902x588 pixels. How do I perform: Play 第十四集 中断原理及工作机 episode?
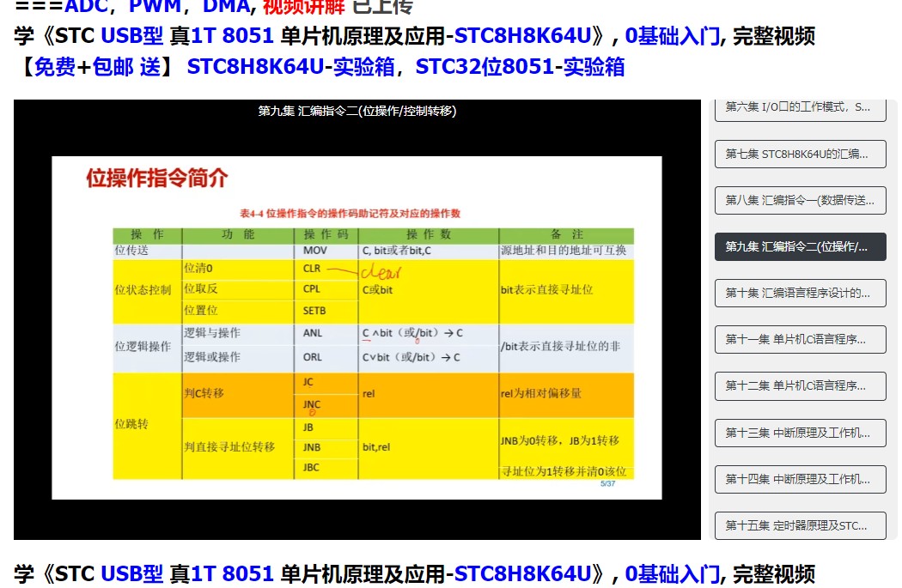(x=800, y=479)
